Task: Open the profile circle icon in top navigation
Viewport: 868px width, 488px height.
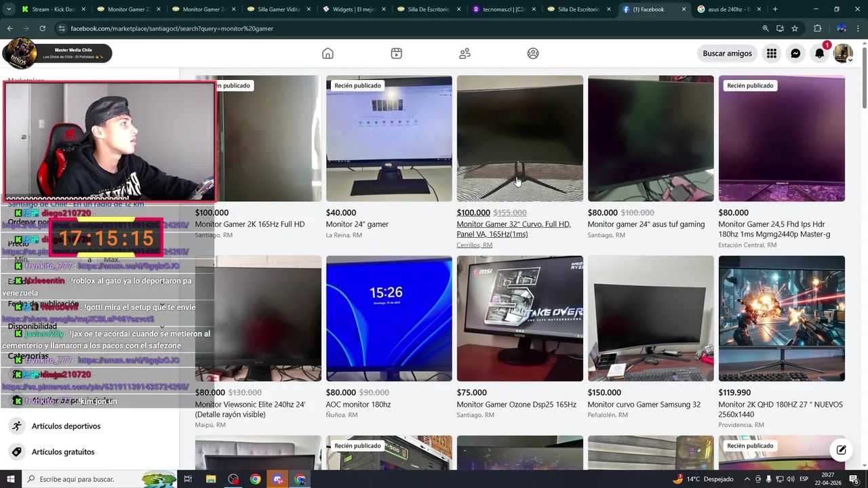Action: click(533, 54)
